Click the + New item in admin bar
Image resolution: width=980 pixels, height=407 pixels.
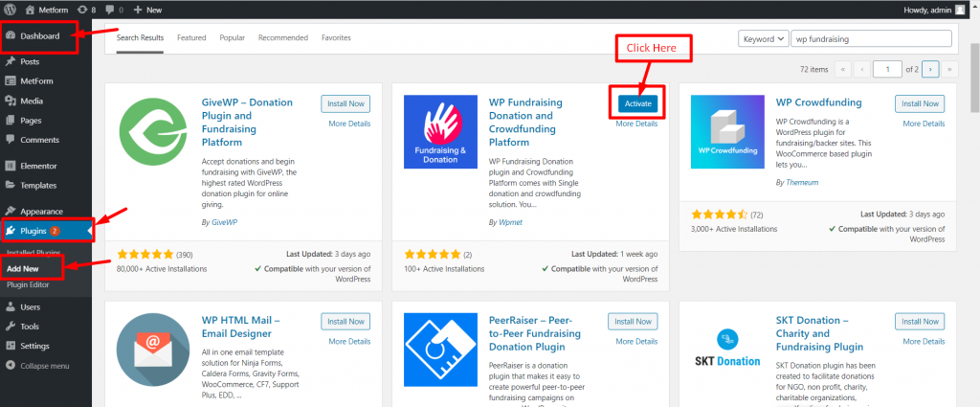[147, 10]
